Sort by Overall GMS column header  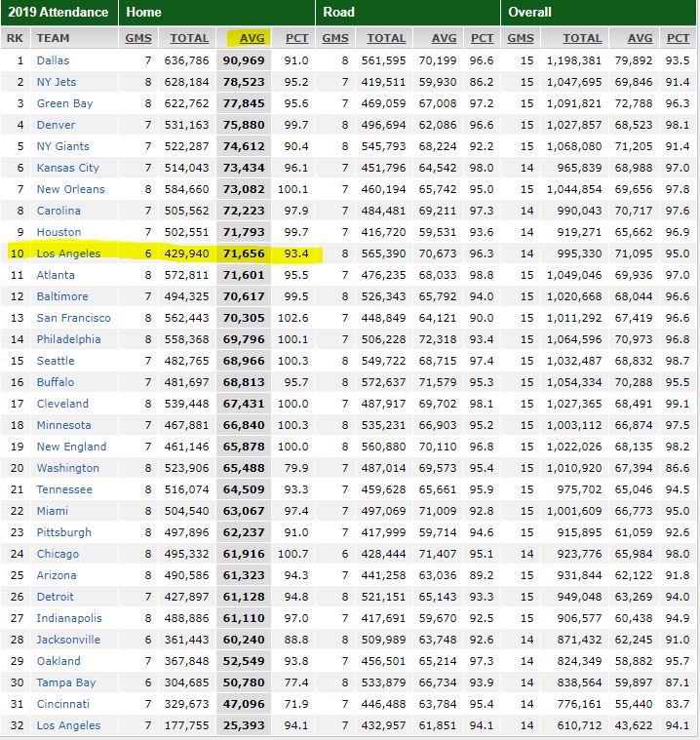click(521, 38)
